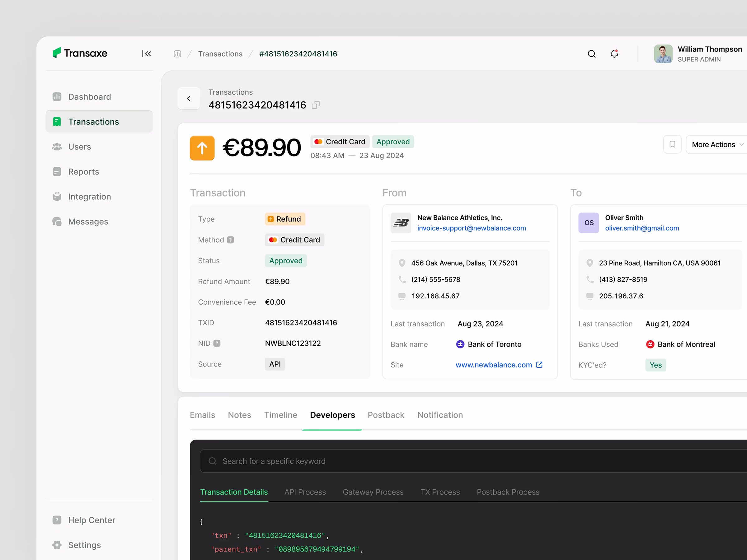Select the Transaction Details sub-tab
This screenshot has height=560, width=747.
tap(234, 492)
